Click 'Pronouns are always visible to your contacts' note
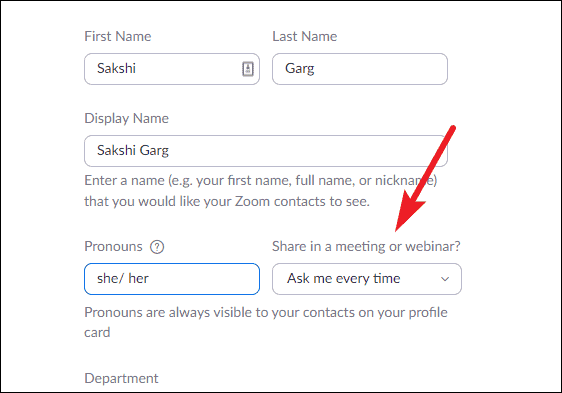 pos(266,313)
